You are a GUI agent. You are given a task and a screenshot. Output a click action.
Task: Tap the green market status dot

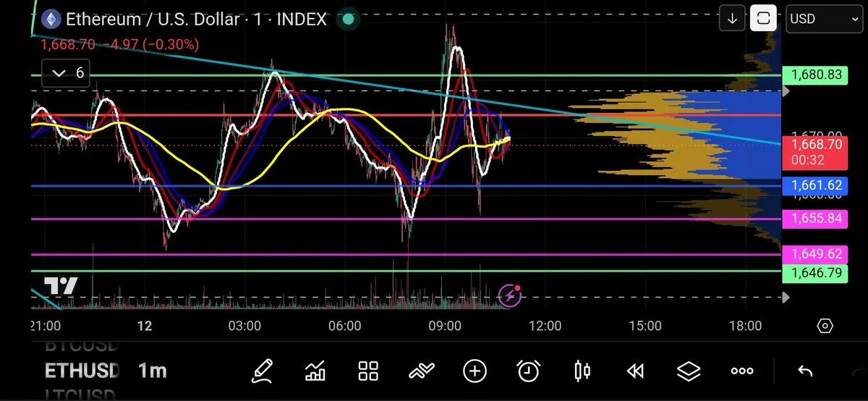[x=349, y=19]
